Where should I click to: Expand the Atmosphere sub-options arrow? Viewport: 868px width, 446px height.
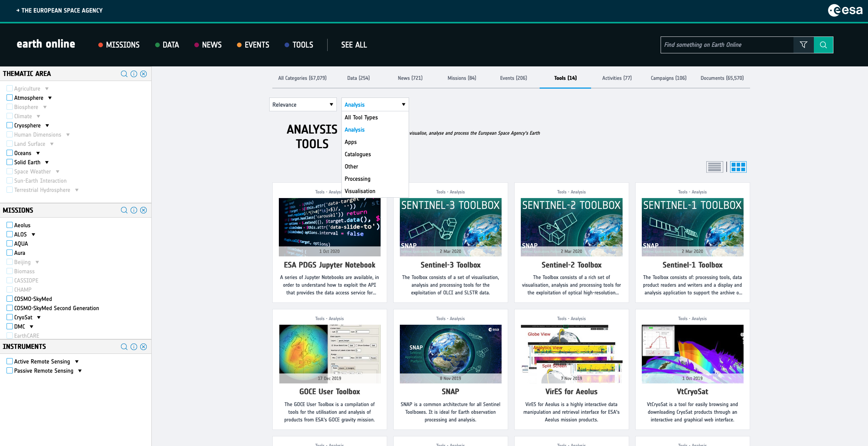50,98
